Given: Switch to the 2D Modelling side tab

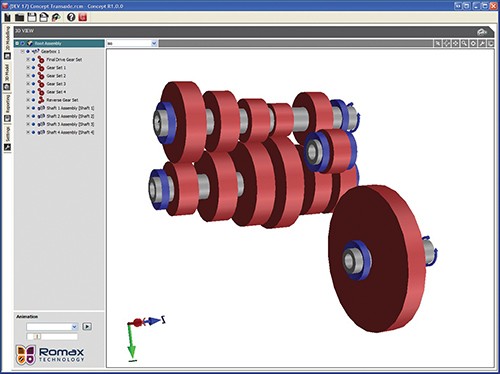Looking at the screenshot, I should click(x=7, y=42).
